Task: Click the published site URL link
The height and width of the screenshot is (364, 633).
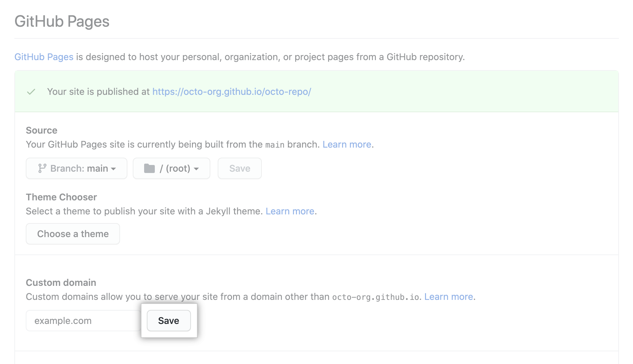Action: click(x=231, y=92)
